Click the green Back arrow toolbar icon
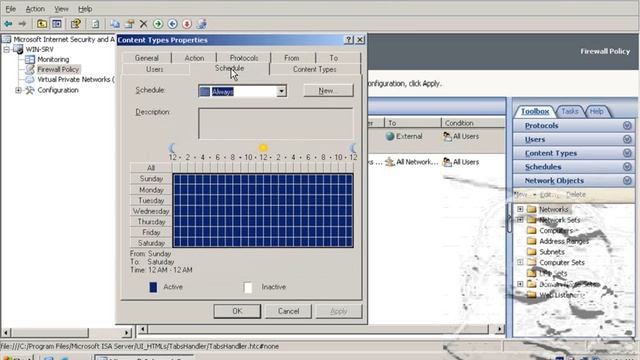640x360 pixels. (8, 24)
